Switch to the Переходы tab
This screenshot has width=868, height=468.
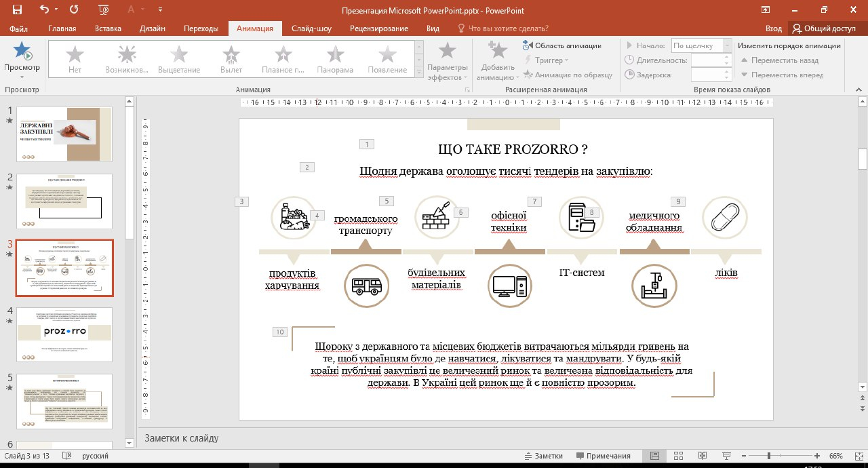[x=201, y=28]
